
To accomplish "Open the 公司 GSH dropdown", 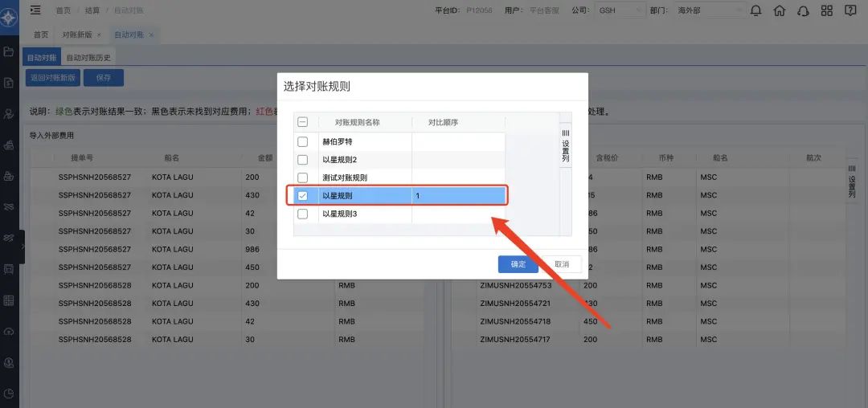I will 619,10.
